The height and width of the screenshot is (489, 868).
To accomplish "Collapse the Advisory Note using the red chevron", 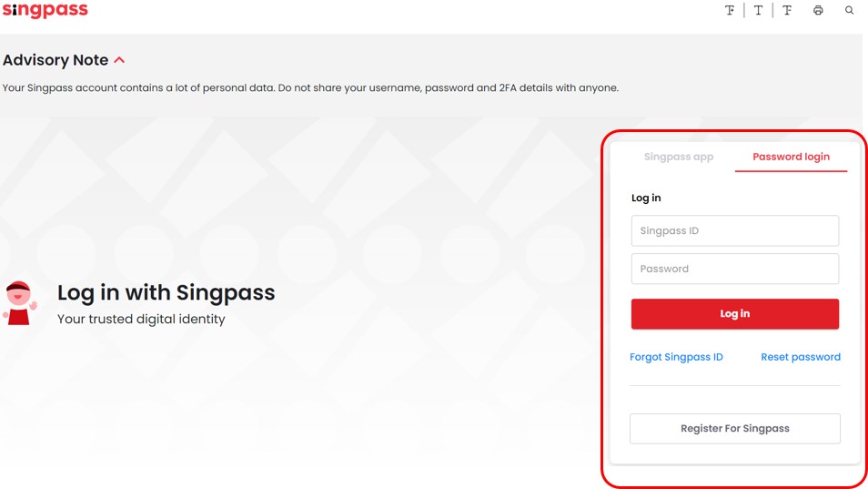I will click(119, 60).
